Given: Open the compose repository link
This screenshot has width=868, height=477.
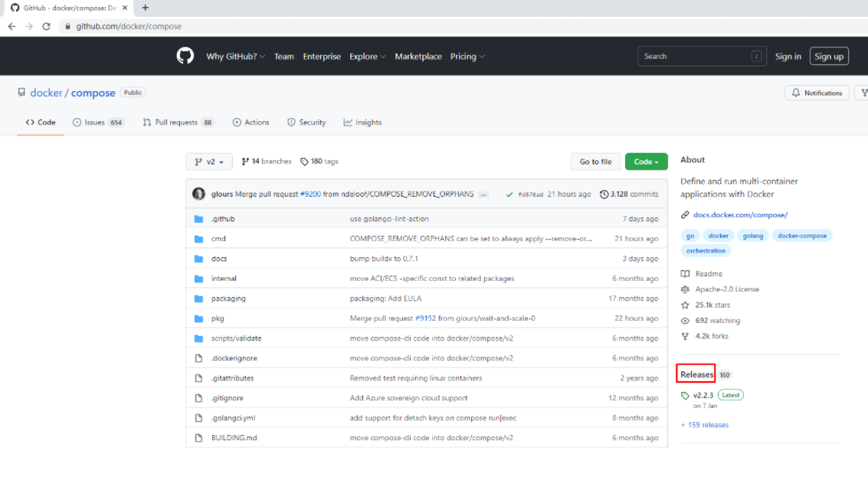Looking at the screenshot, I should pos(93,93).
